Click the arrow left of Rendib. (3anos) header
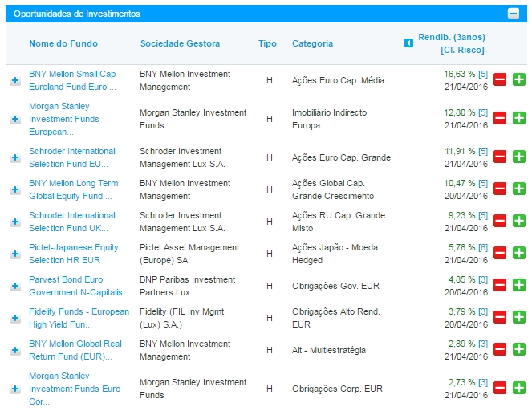The height and width of the screenshot is (411, 532). coord(408,43)
